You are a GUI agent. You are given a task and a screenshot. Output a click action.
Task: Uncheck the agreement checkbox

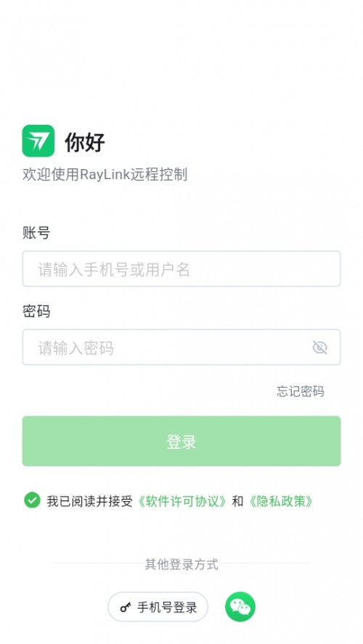pos(32,500)
